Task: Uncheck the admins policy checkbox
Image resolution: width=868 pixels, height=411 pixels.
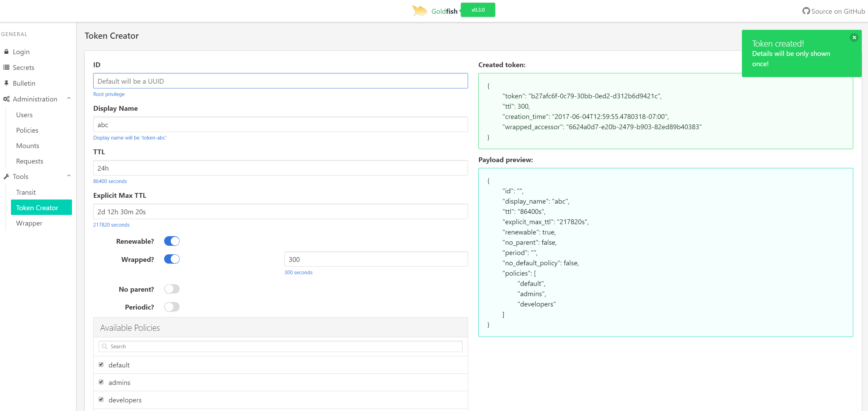Action: click(x=101, y=382)
